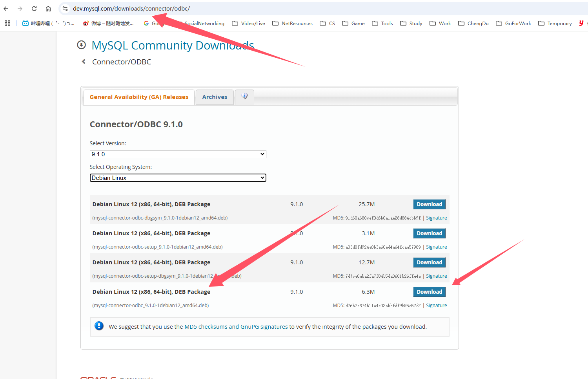Open the apps grid in bookmarks bar
Viewport: 588px width, 379px height.
(x=7, y=23)
